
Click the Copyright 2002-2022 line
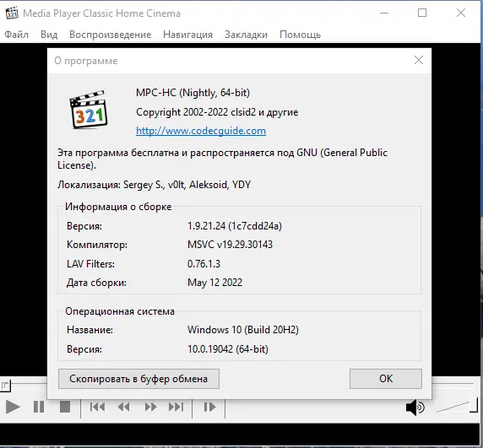[x=217, y=112]
